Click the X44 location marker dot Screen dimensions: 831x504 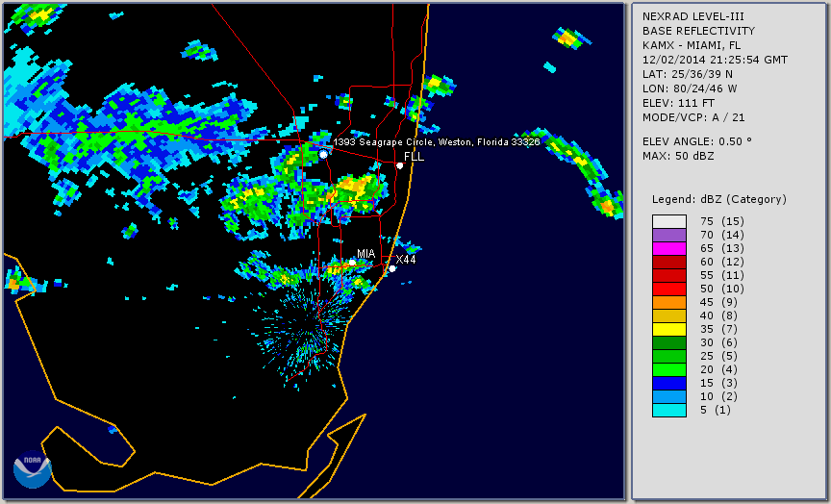coord(392,268)
